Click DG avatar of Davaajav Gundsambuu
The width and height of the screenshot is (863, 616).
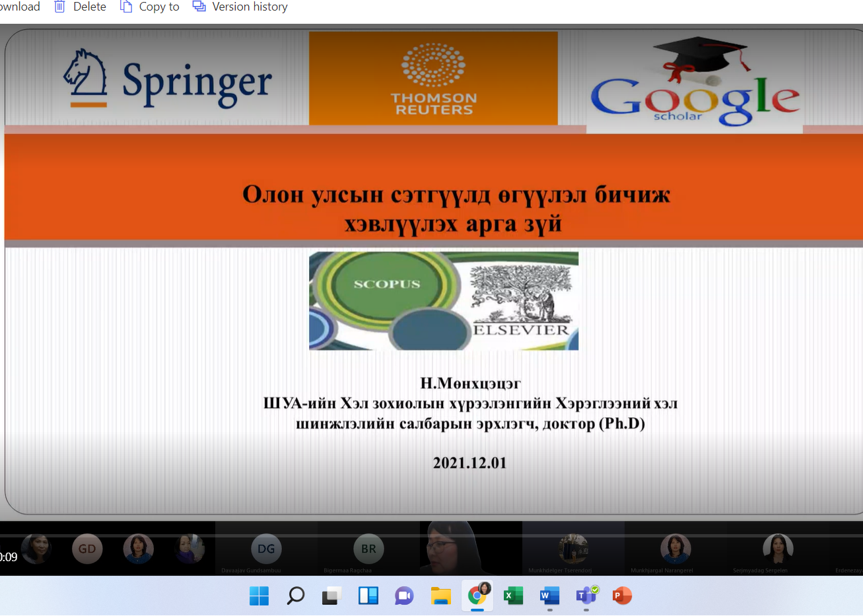266,549
